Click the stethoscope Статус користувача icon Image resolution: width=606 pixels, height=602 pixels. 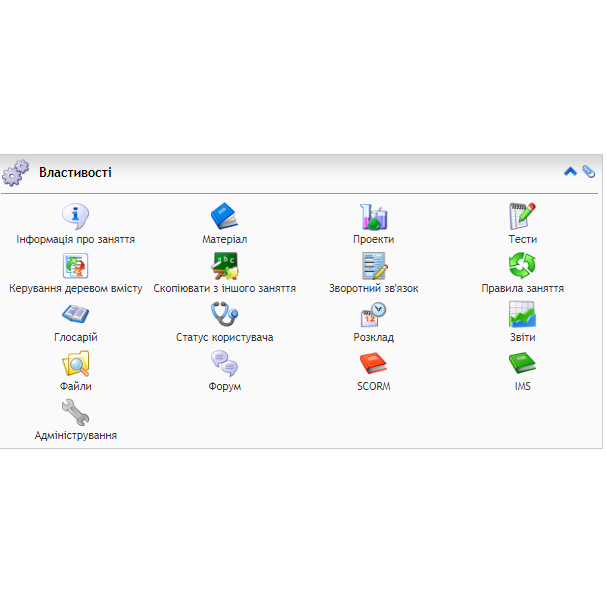(x=225, y=315)
